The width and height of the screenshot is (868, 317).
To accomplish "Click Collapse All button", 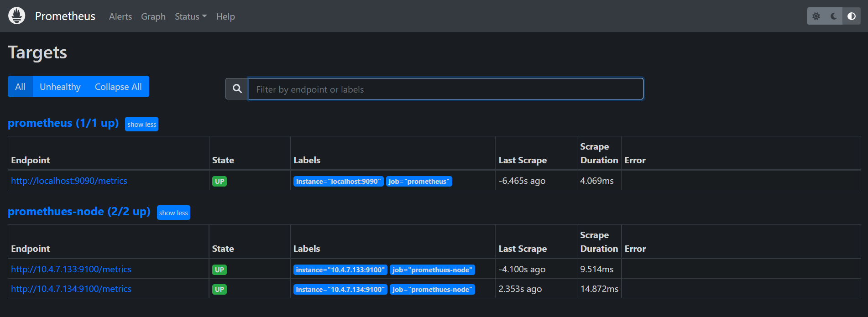I will click(x=118, y=87).
